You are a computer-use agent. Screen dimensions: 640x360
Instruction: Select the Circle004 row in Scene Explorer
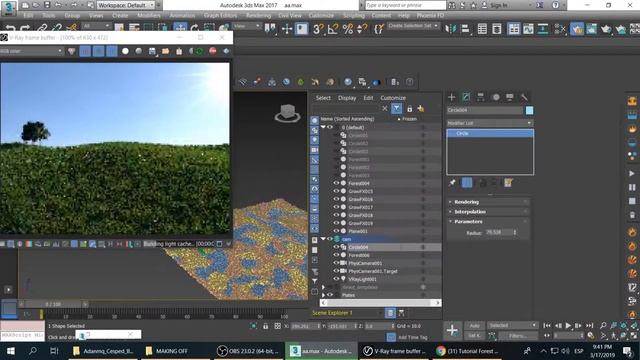click(380, 247)
